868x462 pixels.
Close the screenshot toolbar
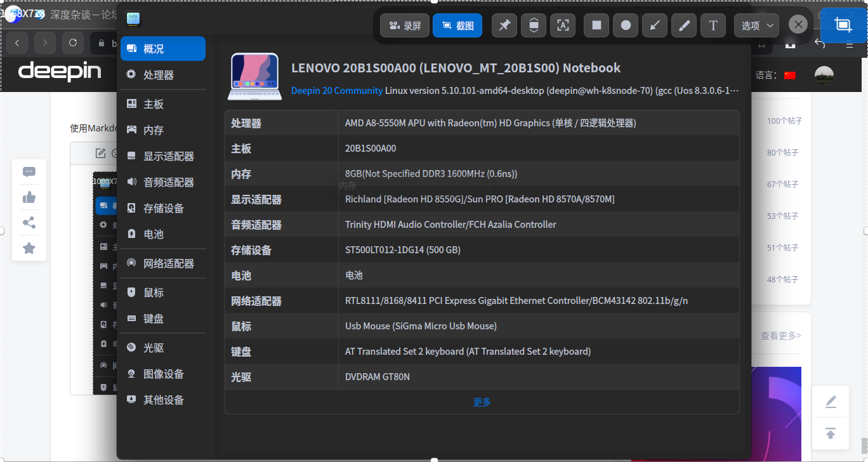point(798,25)
